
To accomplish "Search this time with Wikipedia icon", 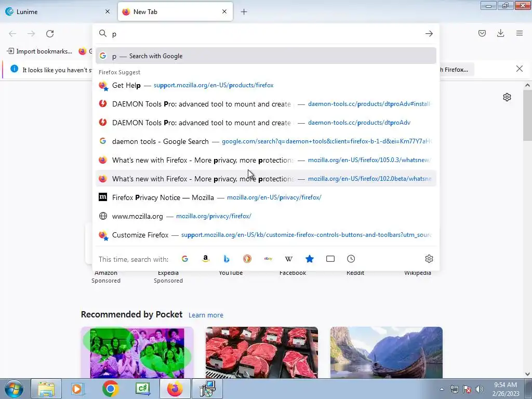I will (289, 259).
